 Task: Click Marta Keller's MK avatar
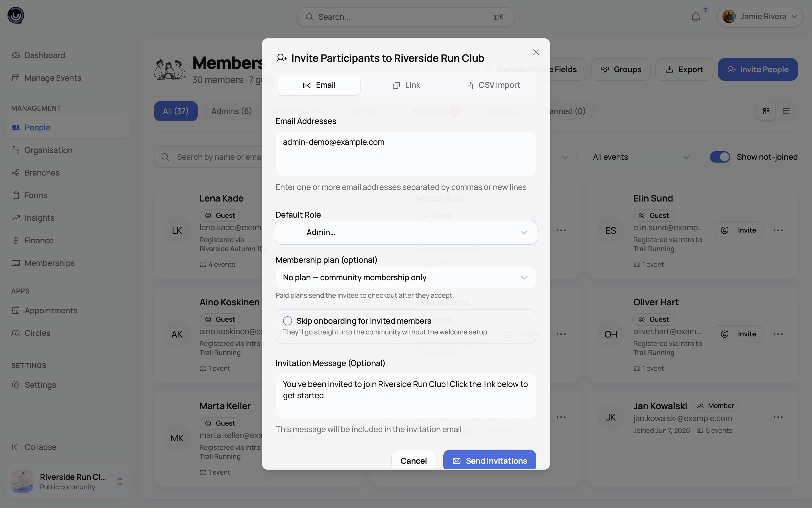point(177,438)
